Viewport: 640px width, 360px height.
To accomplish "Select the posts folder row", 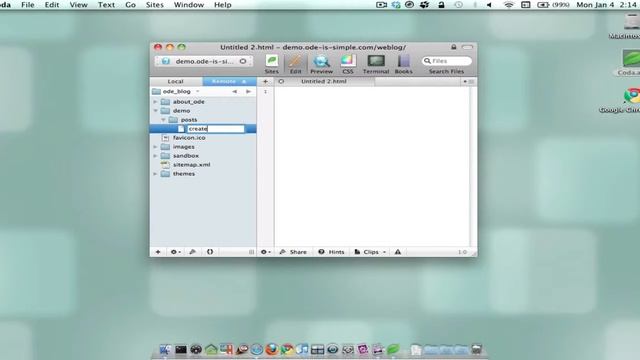I will coord(203,120).
